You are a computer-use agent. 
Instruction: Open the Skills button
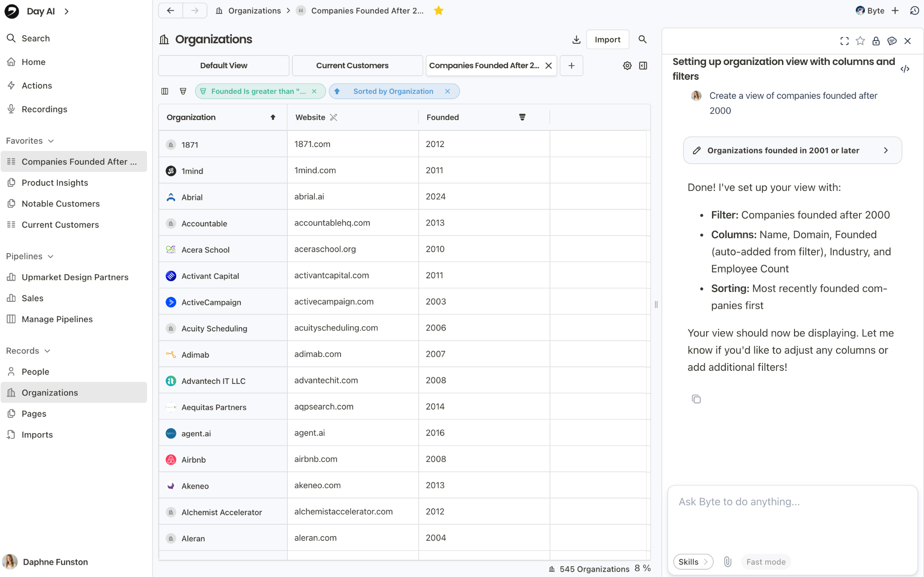point(693,562)
